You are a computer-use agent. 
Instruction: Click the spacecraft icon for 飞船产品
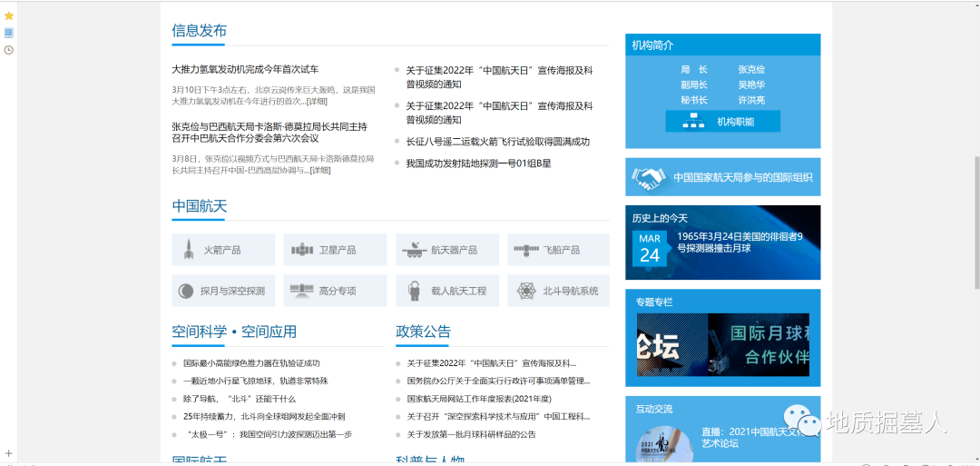point(526,250)
